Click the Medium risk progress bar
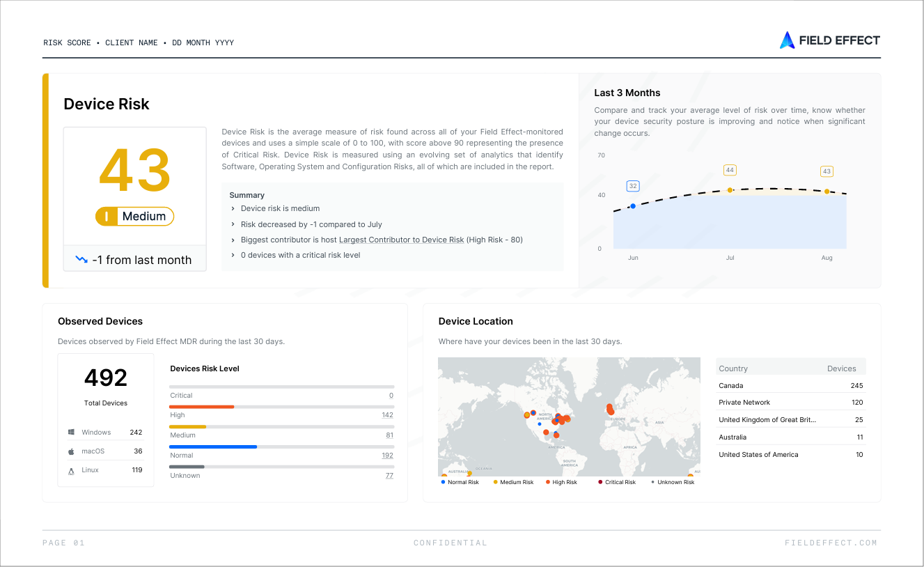Viewport: 924px width, 567px height. click(282, 426)
